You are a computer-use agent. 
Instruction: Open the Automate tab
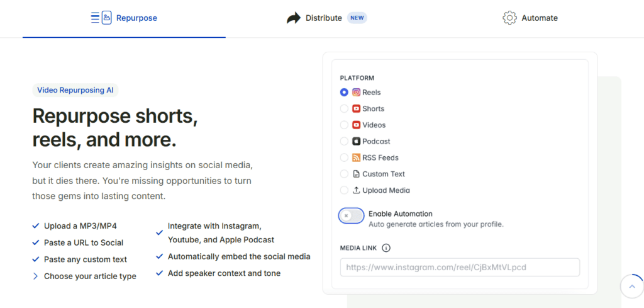tap(530, 18)
